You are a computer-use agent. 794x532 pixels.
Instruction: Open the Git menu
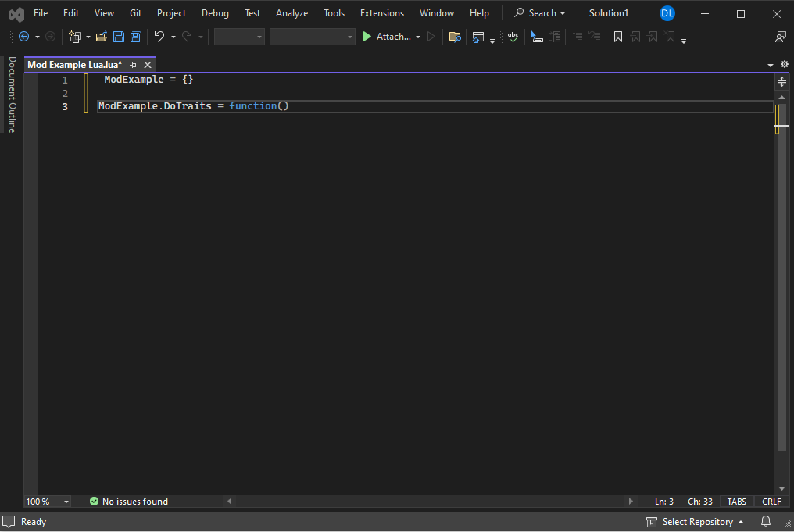pyautogui.click(x=135, y=13)
